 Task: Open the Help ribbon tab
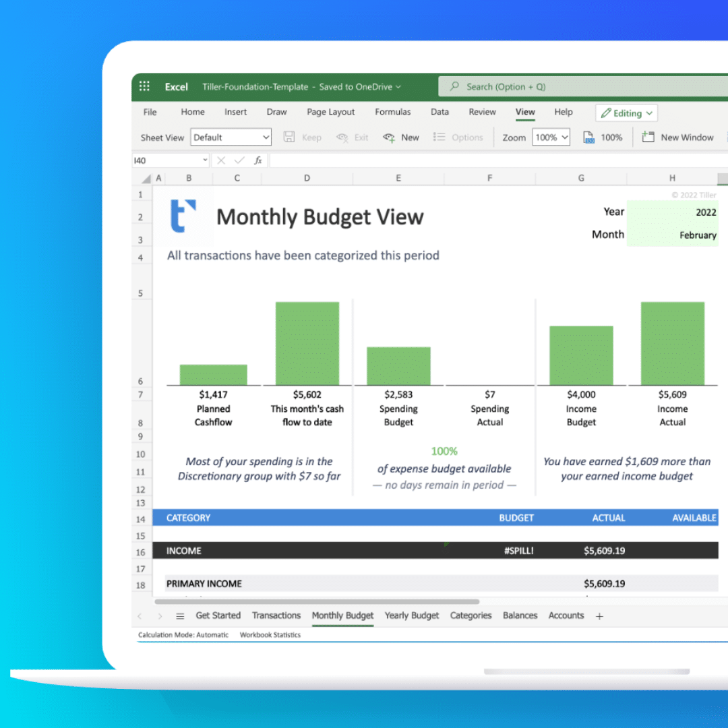click(563, 112)
